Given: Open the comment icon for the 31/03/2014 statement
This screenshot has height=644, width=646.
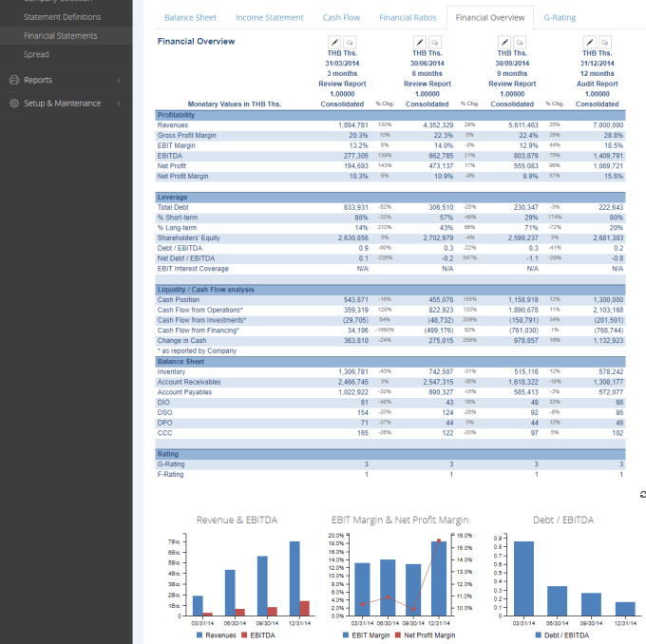Looking at the screenshot, I should coord(349,43).
